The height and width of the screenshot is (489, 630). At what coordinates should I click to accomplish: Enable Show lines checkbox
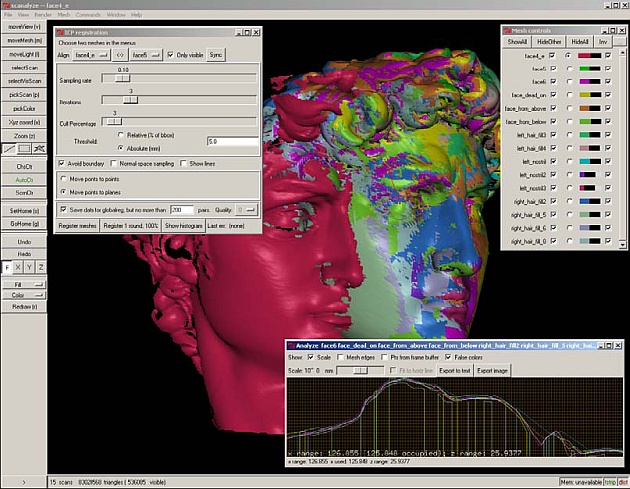[184, 164]
